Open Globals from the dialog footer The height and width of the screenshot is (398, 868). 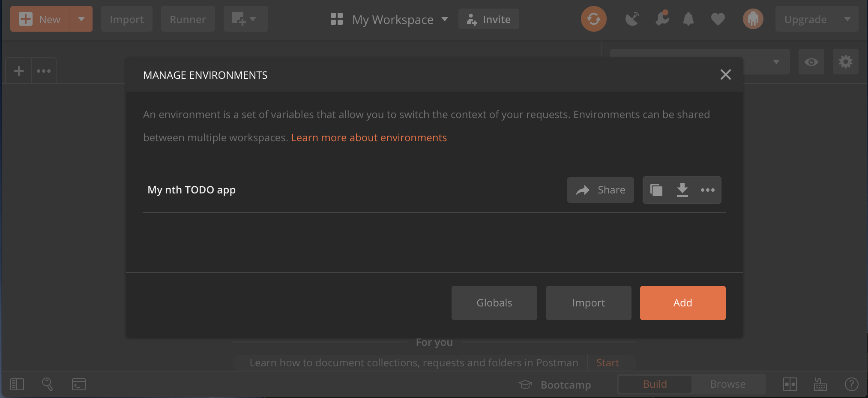point(494,303)
